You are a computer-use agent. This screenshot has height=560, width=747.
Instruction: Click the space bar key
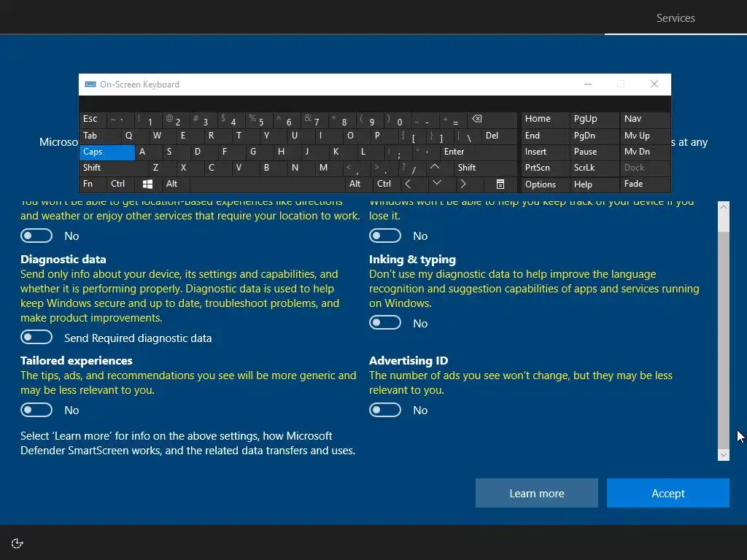[x=267, y=184]
